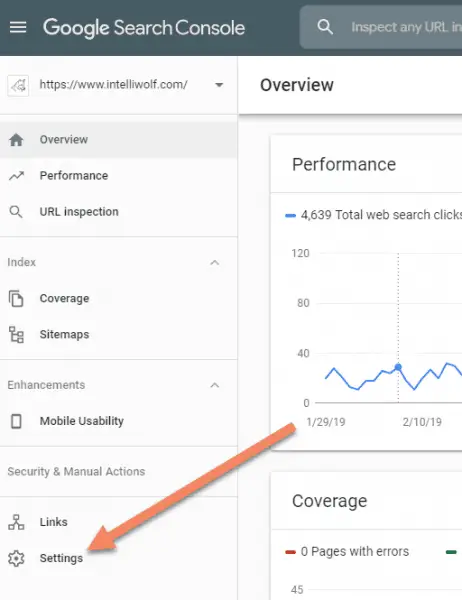This screenshot has width=462, height=600.
Task: Click the Coverage card heading
Action: [x=330, y=501]
